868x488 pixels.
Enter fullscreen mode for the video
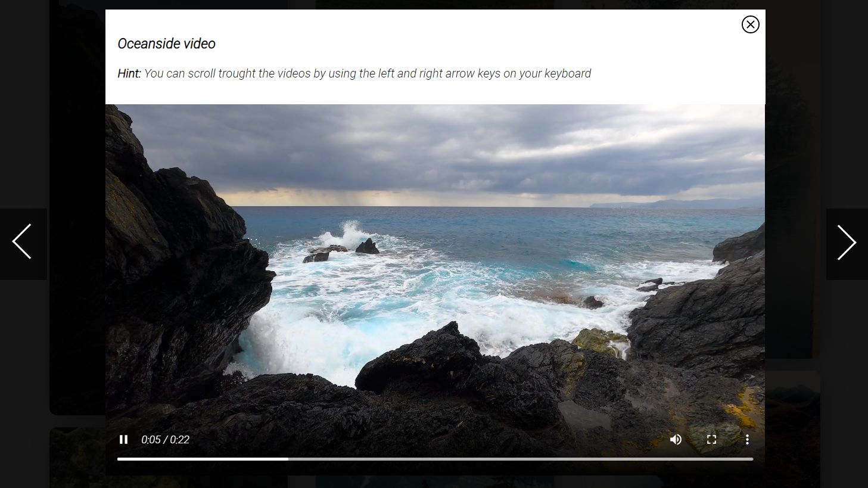711,440
